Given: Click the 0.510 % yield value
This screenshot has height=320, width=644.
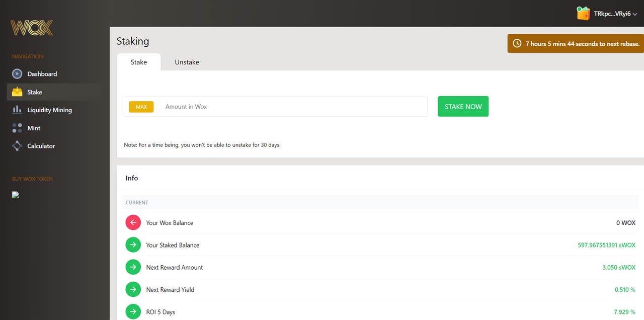Looking at the screenshot, I should point(625,290).
